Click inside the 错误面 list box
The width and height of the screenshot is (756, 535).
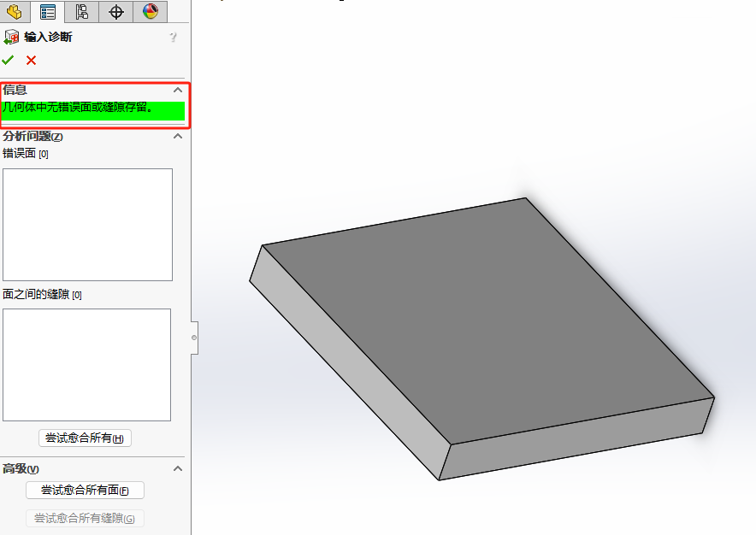tap(88, 225)
